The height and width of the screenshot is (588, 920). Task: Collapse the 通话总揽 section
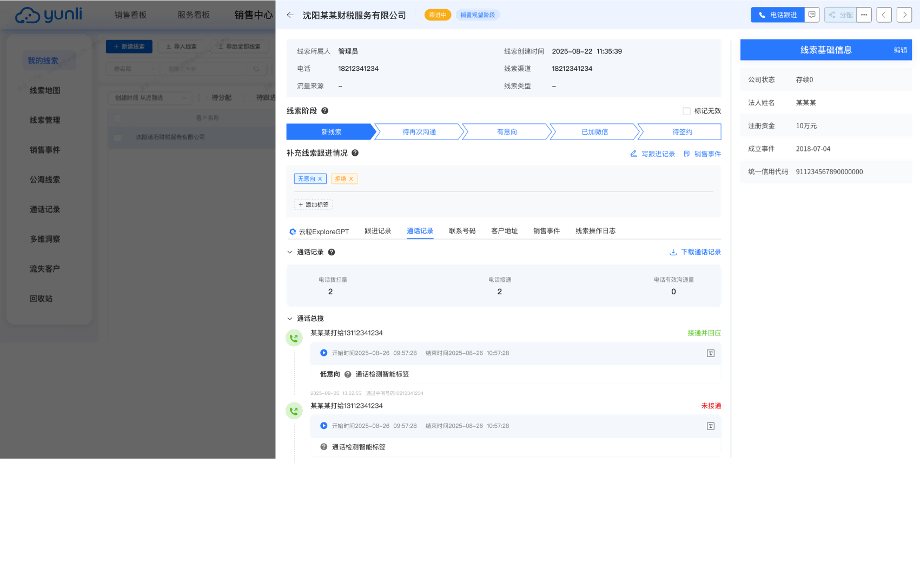pos(289,319)
